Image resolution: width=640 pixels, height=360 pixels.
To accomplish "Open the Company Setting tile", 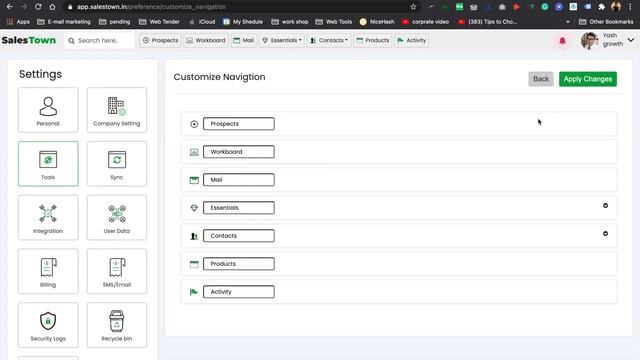I will pos(117,110).
